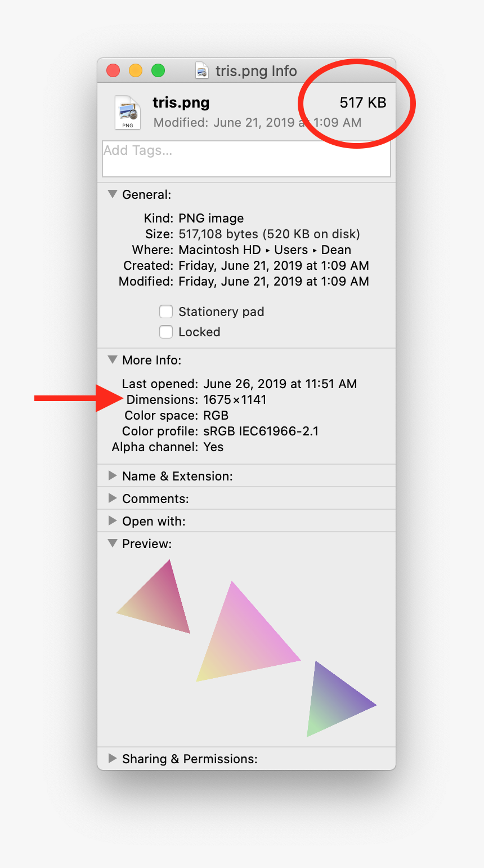Expand the Comments section
This screenshot has height=868, width=484.
pyautogui.click(x=113, y=498)
